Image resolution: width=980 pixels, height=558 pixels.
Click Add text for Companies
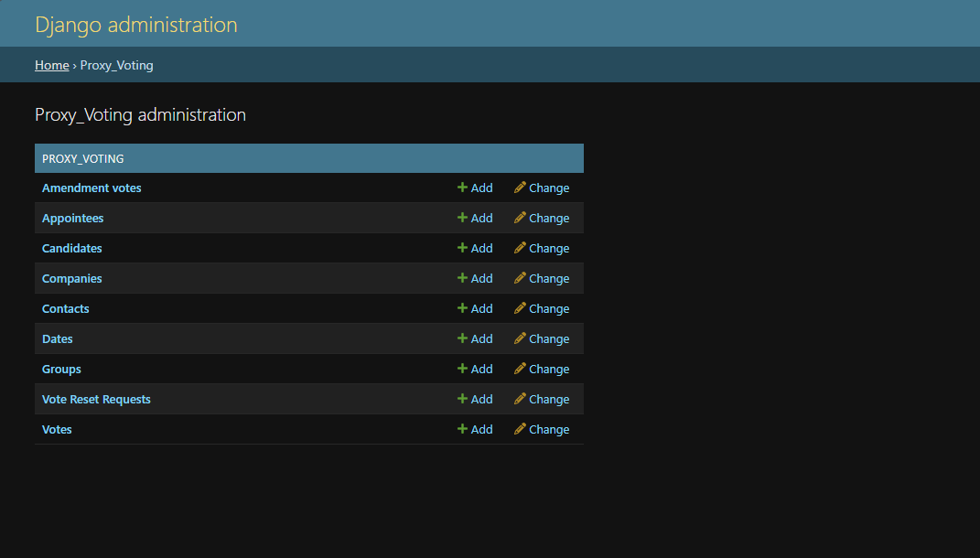click(x=482, y=279)
